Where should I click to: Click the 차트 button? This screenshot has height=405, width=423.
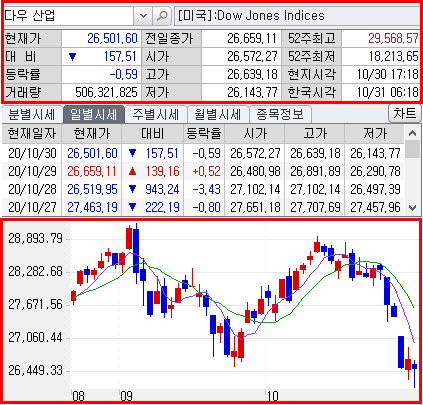(x=405, y=114)
